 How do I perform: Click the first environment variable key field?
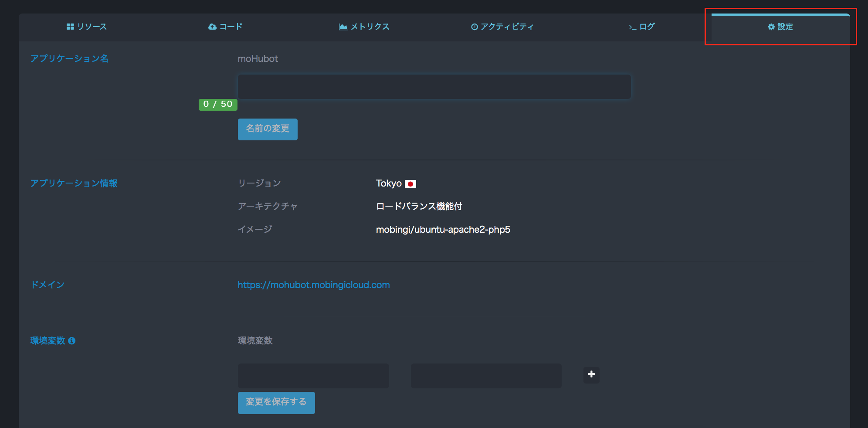[x=313, y=375]
